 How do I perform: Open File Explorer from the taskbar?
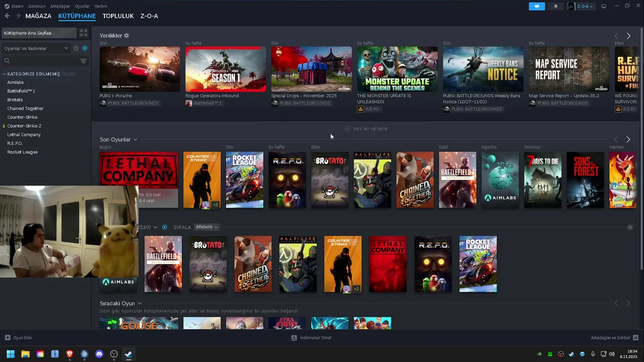coord(25,354)
